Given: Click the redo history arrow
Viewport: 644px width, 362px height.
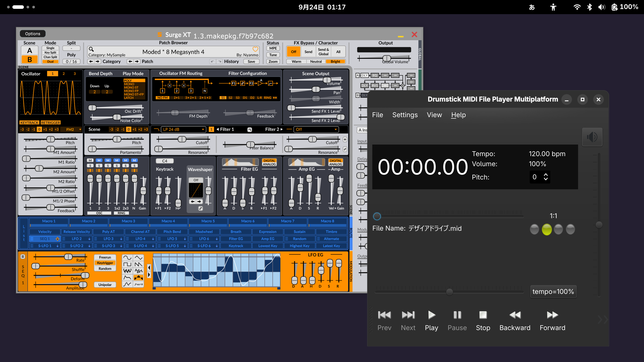Looking at the screenshot, I should [220, 61].
